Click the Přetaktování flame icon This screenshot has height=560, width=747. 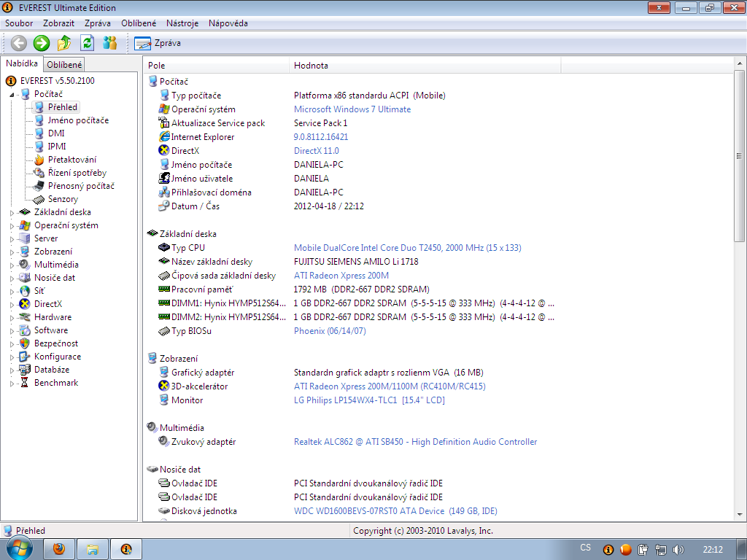tap(39, 160)
